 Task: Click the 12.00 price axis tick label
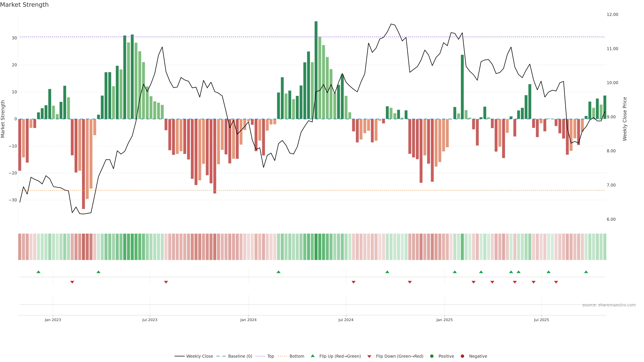coord(612,14)
